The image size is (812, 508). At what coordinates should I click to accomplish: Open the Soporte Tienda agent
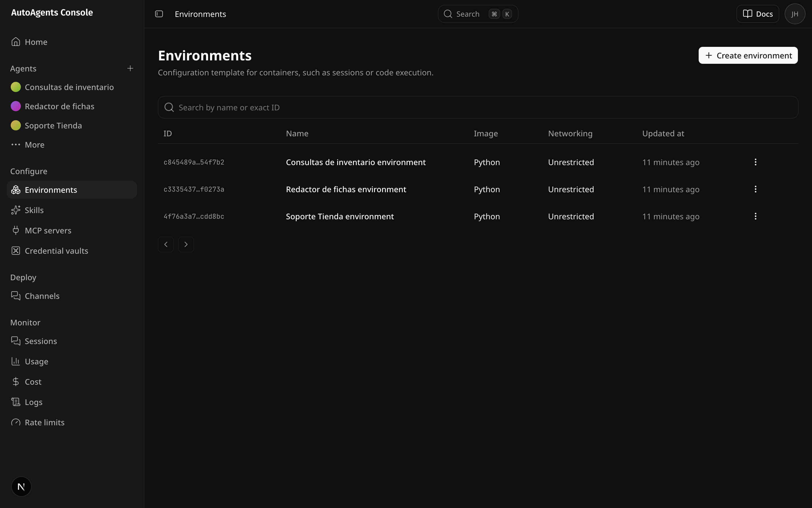point(71,125)
